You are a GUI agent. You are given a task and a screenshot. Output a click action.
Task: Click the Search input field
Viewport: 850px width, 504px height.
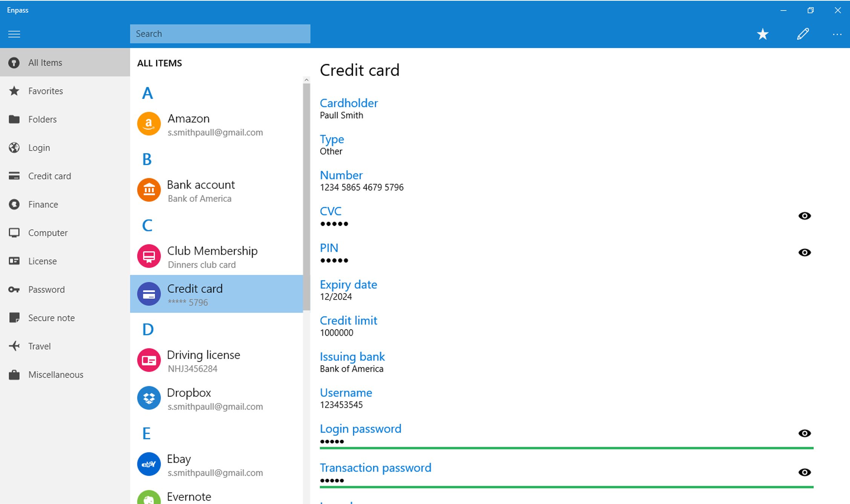pos(220,34)
